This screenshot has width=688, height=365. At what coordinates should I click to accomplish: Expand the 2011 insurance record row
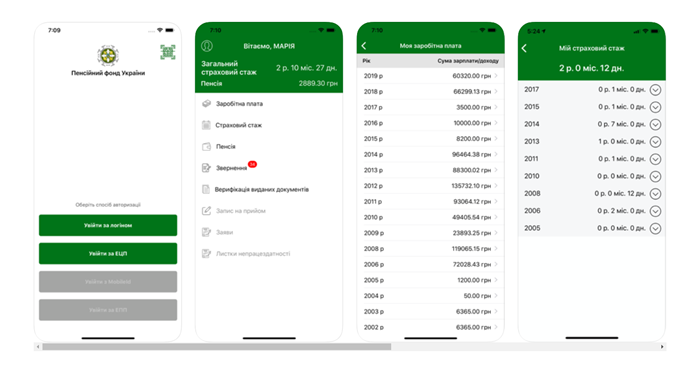point(655,159)
